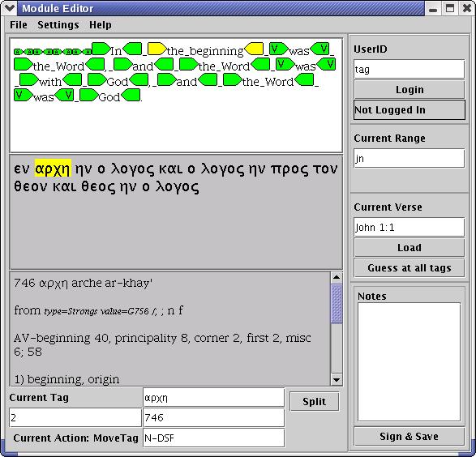476x457 pixels.
Task: Click the Greek word θεον
Action: coord(31,186)
